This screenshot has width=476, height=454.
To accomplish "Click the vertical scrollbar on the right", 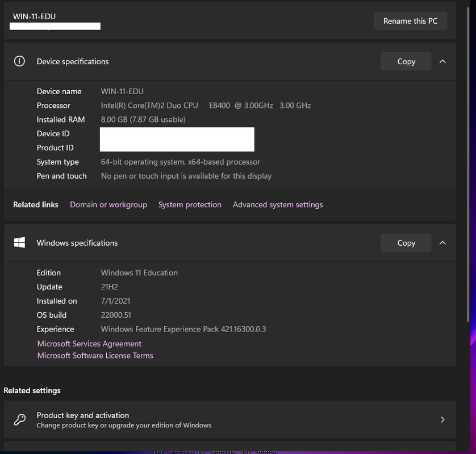I will point(468,164).
